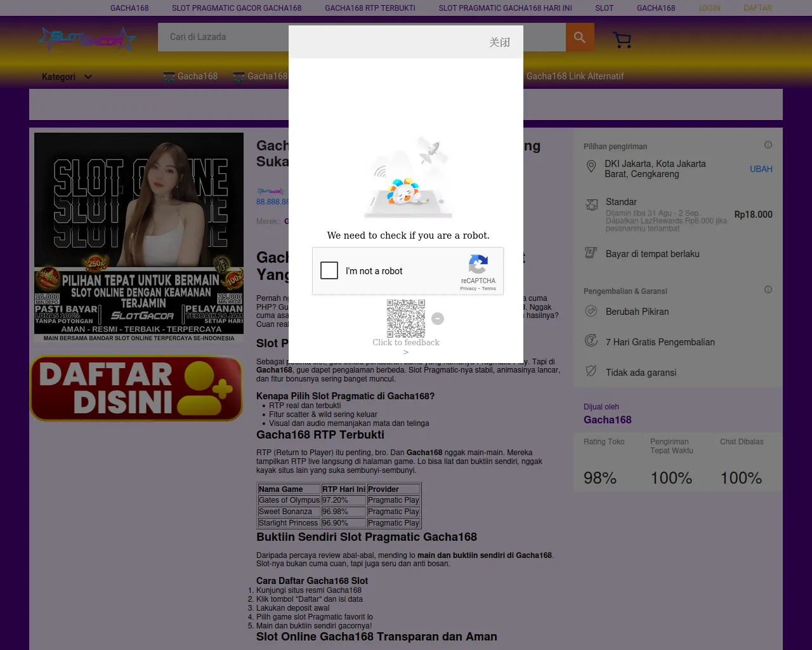Click the DAFTAR DISINI banner button

[136, 388]
